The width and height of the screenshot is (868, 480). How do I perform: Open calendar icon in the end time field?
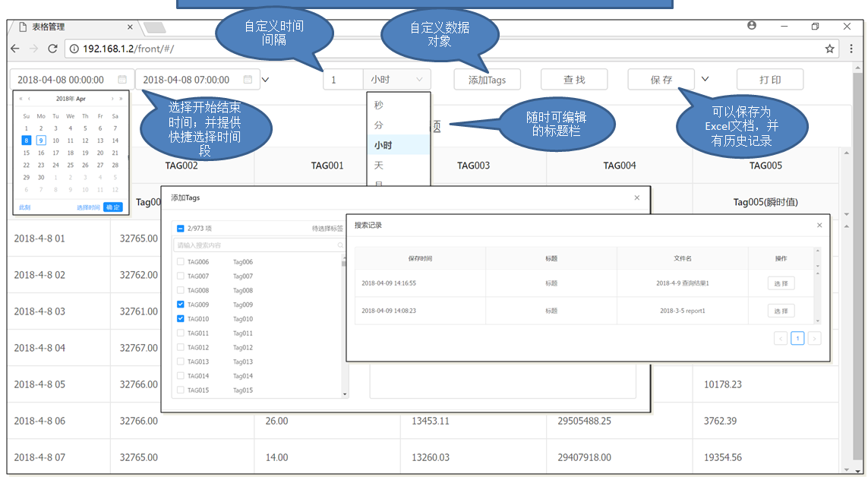[248, 80]
